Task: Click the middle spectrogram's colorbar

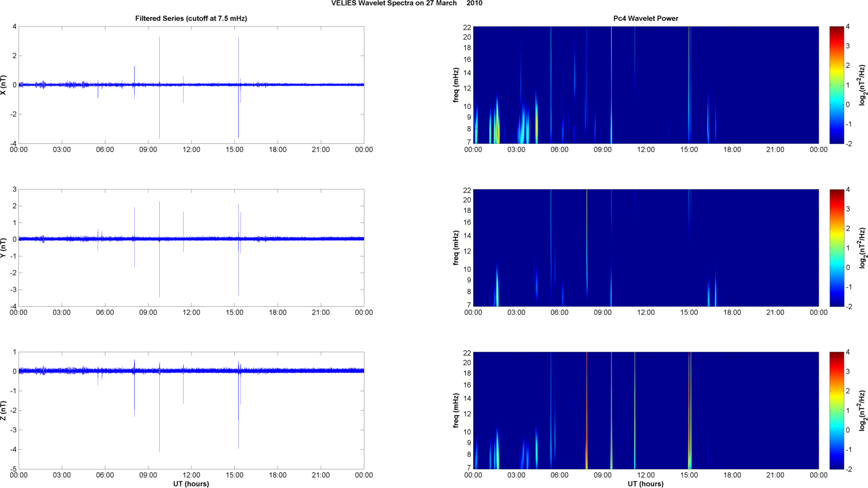Action: click(x=836, y=248)
